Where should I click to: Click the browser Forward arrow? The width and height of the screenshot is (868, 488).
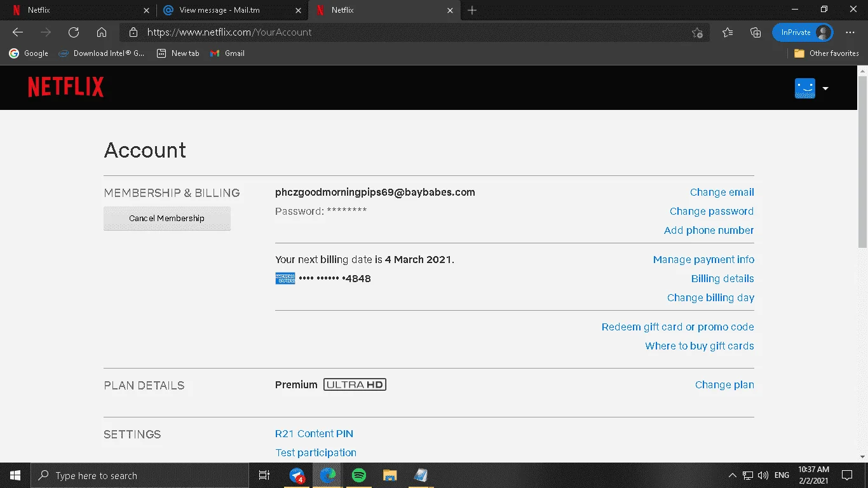tap(46, 32)
